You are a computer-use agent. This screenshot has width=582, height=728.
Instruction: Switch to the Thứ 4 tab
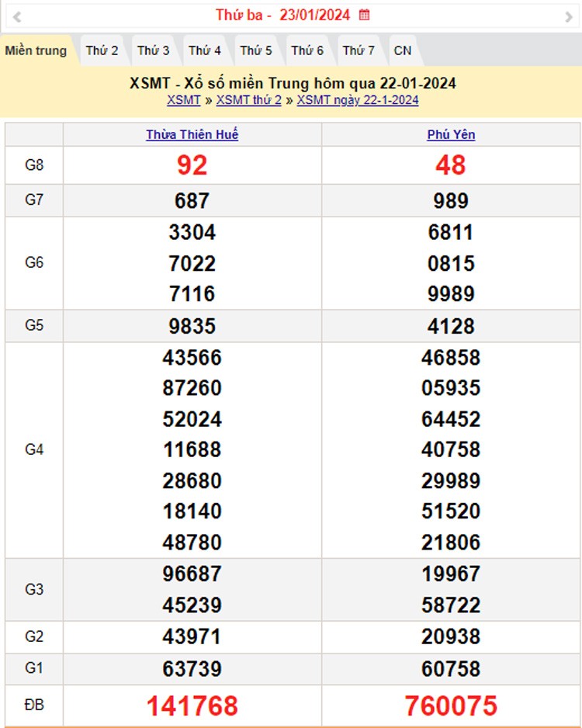click(x=205, y=50)
